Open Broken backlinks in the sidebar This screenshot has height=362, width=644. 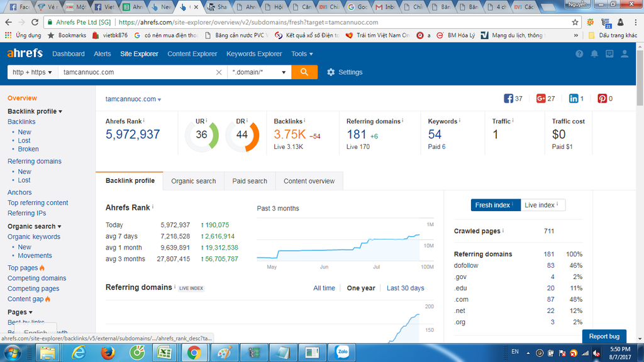28,149
